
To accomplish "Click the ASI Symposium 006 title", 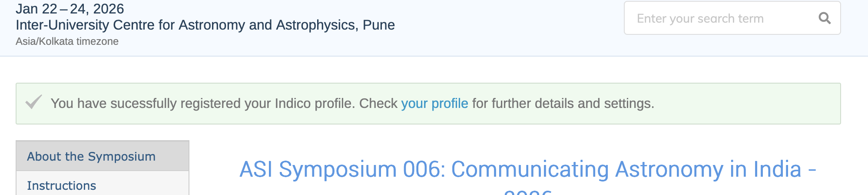I will 527,170.
